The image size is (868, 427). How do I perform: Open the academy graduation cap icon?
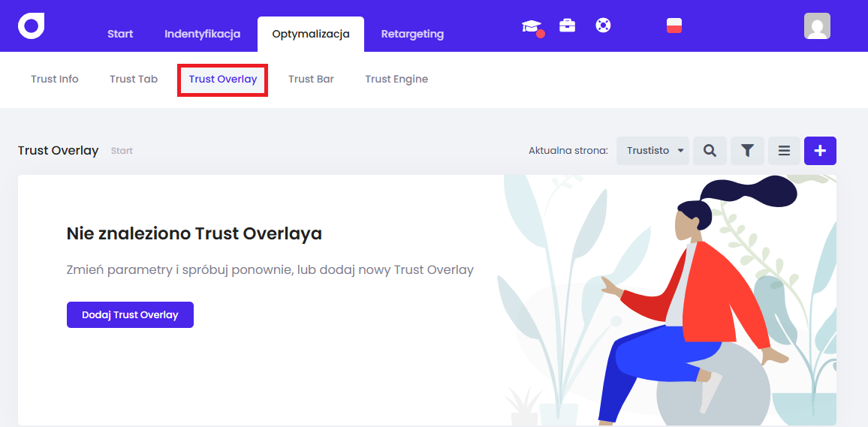532,26
